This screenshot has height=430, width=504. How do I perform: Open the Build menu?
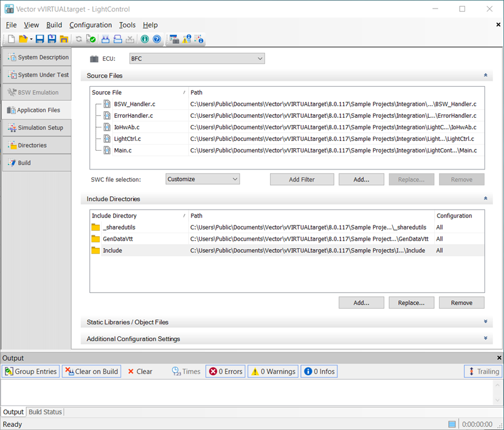pyautogui.click(x=54, y=25)
